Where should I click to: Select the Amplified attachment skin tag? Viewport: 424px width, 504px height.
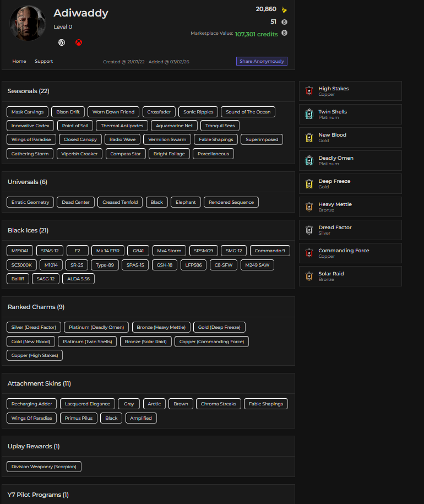click(141, 418)
